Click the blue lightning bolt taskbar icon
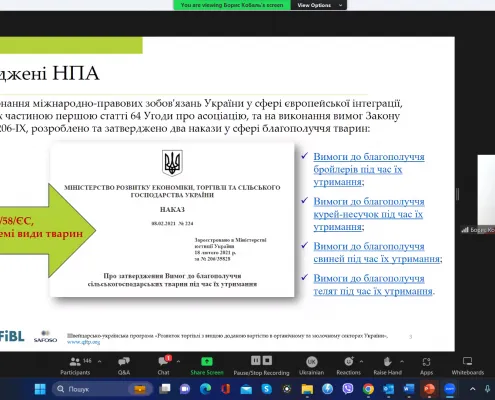 (327, 389)
